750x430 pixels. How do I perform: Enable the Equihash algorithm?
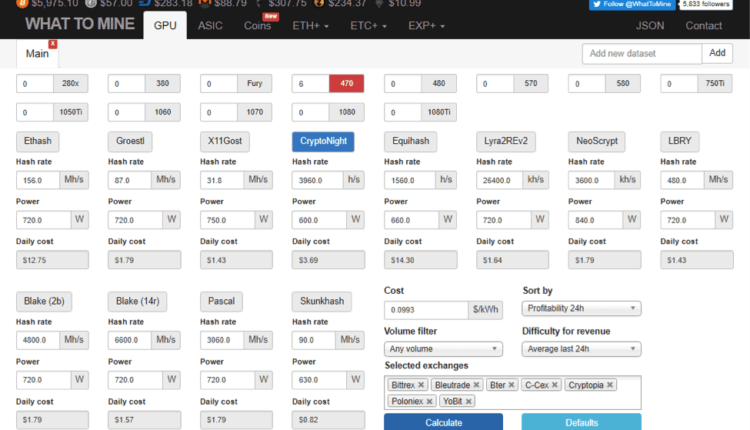tap(410, 142)
